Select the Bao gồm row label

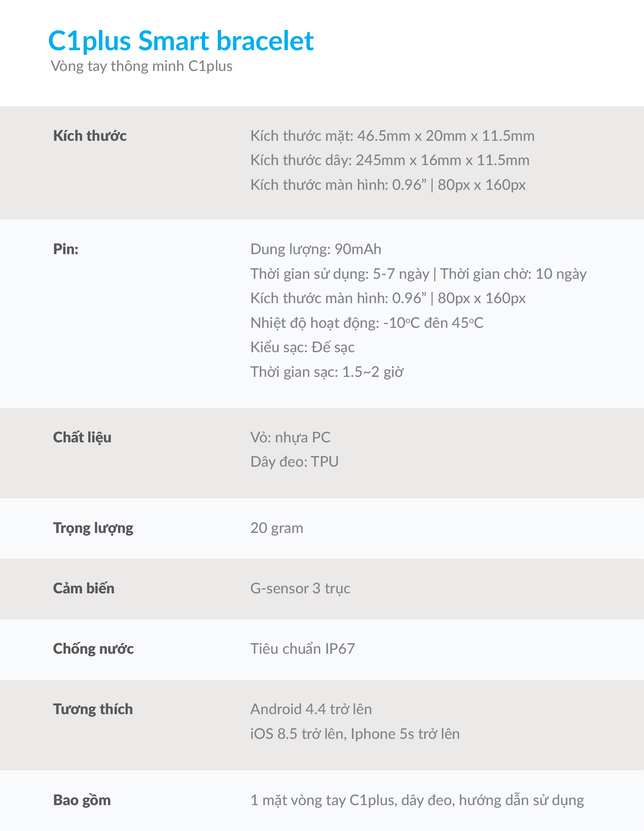click(x=82, y=800)
